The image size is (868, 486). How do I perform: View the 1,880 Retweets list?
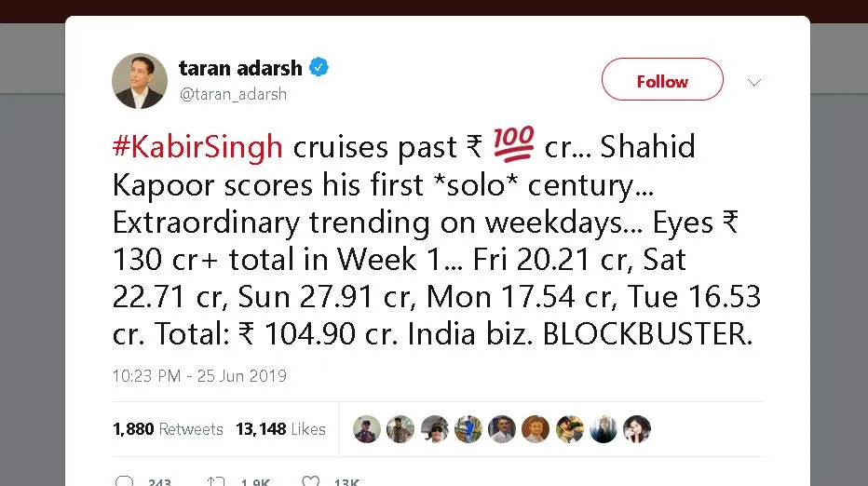pos(168,429)
